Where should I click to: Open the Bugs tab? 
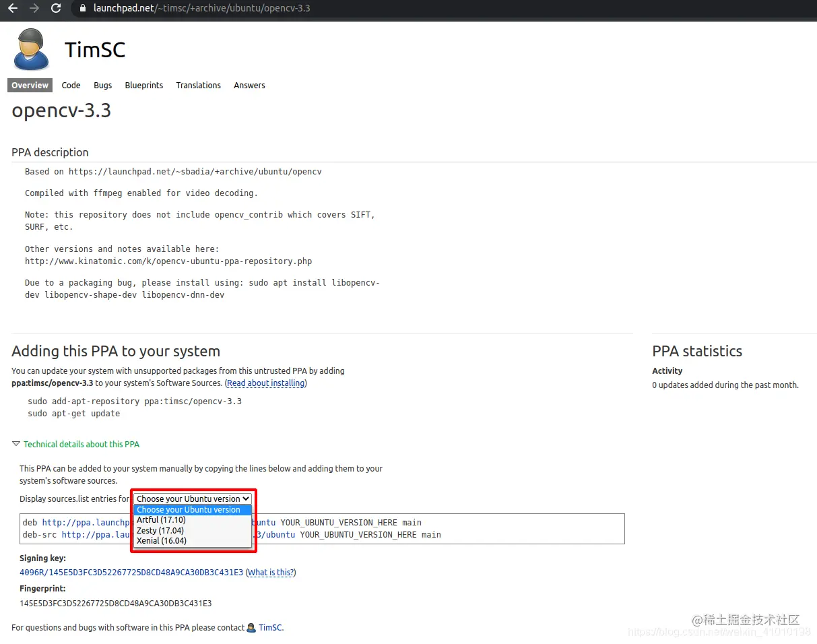click(103, 86)
